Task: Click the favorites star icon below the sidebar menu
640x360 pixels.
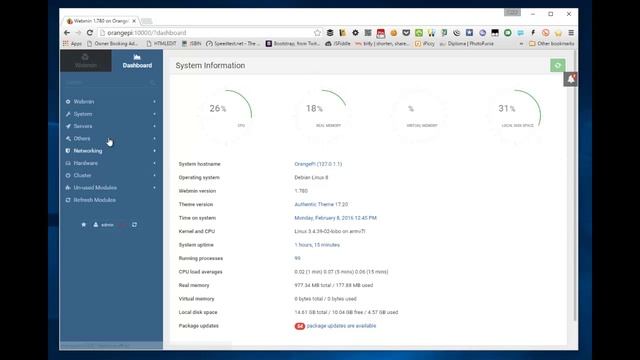Action: [84, 224]
